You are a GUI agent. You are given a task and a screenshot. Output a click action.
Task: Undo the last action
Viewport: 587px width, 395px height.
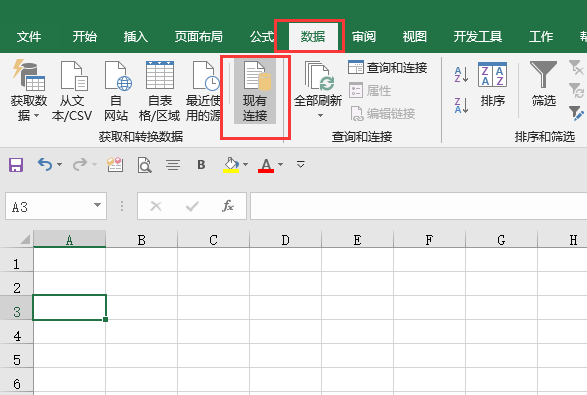click(x=45, y=164)
